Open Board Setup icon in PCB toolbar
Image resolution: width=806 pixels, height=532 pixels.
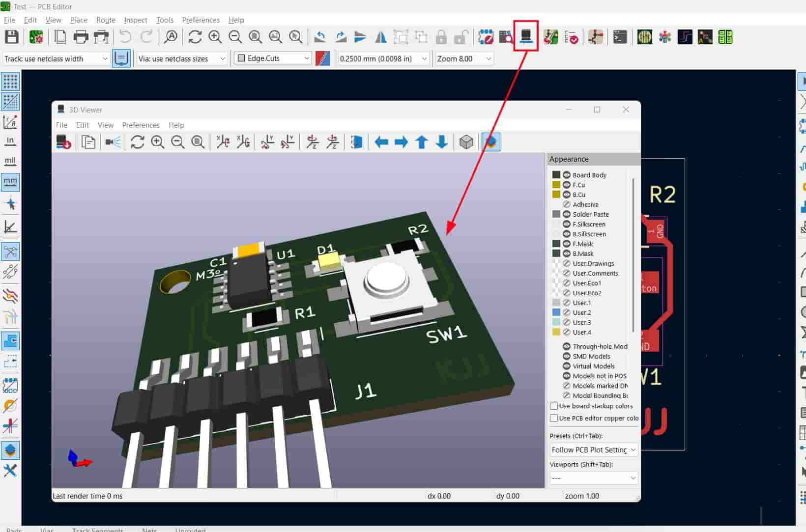36,37
